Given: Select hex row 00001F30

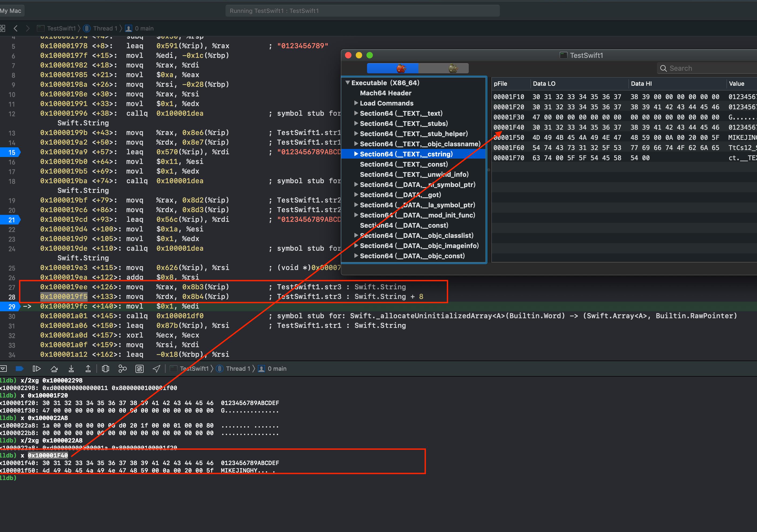Looking at the screenshot, I should [x=624, y=117].
